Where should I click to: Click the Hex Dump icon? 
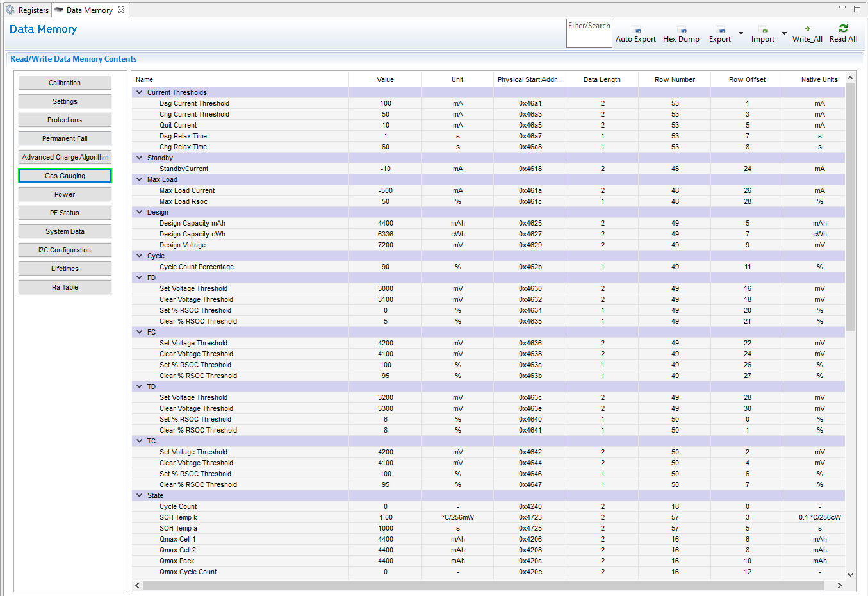682,29
